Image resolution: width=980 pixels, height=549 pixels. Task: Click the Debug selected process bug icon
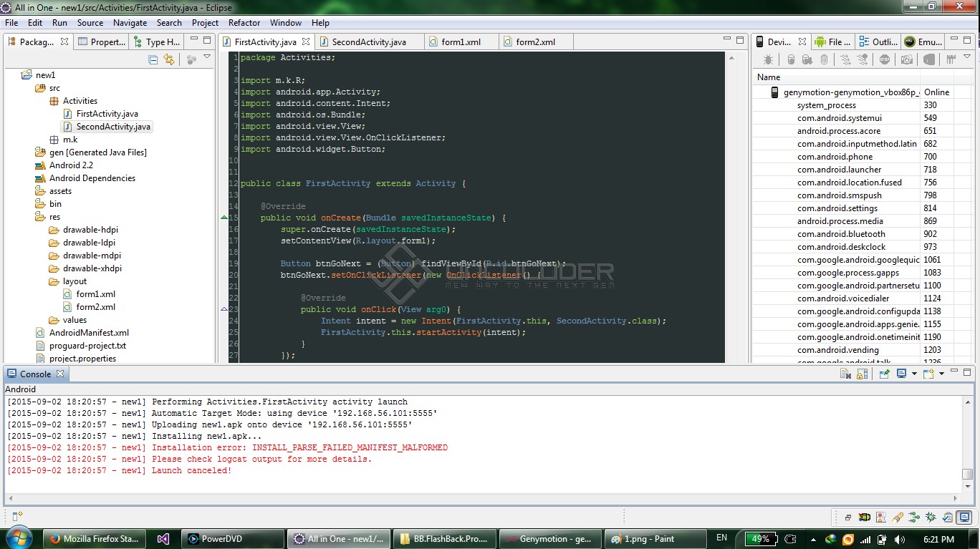(768, 59)
